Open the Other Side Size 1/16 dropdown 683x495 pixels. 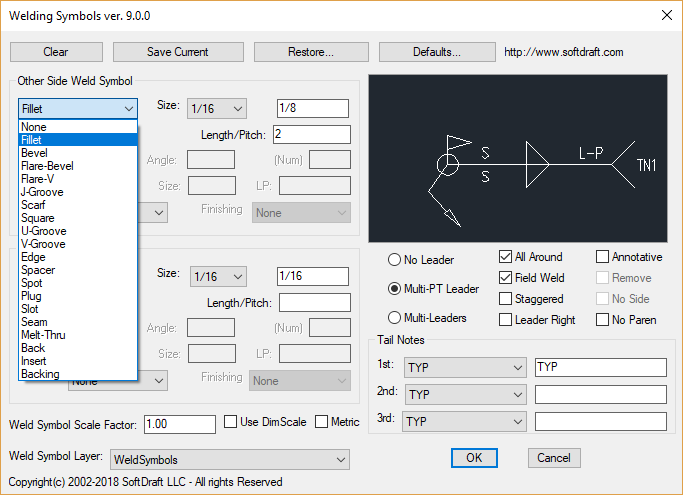click(217, 108)
